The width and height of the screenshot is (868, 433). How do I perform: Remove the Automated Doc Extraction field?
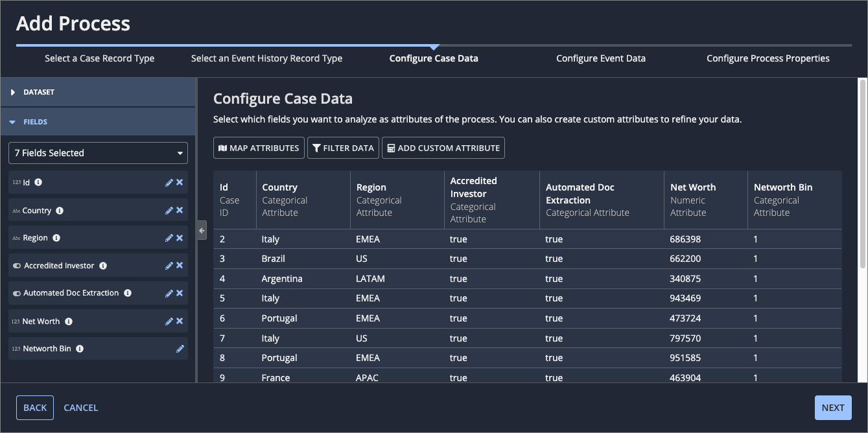tap(180, 294)
